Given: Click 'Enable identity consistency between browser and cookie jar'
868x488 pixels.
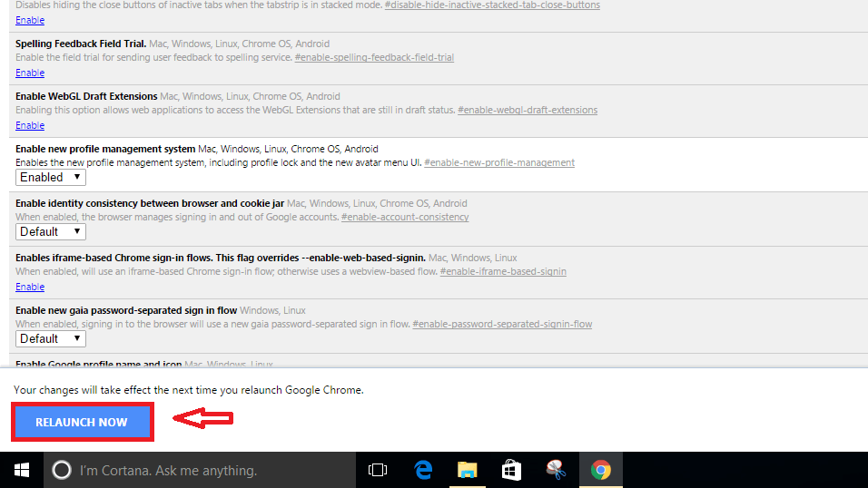Looking at the screenshot, I should click(x=150, y=203).
